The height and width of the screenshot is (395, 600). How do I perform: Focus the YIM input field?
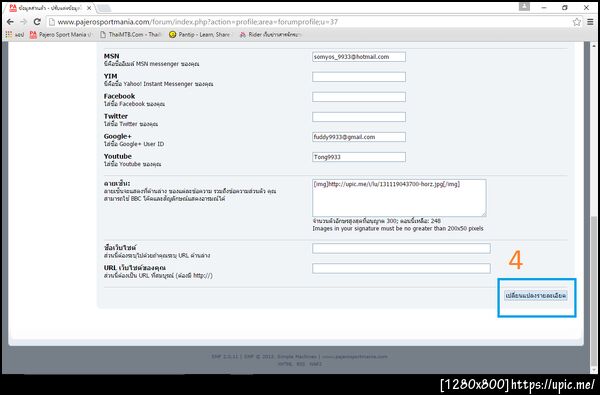click(359, 77)
